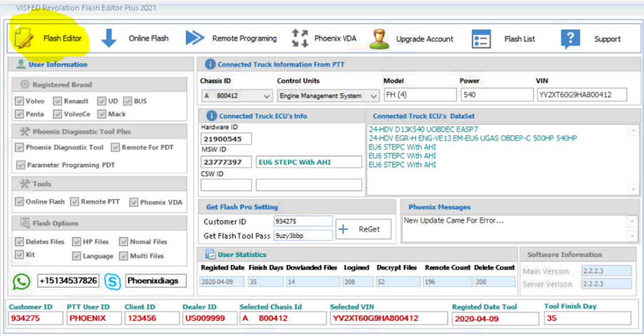Click the WhatsApp number field +15134537826

point(68,281)
